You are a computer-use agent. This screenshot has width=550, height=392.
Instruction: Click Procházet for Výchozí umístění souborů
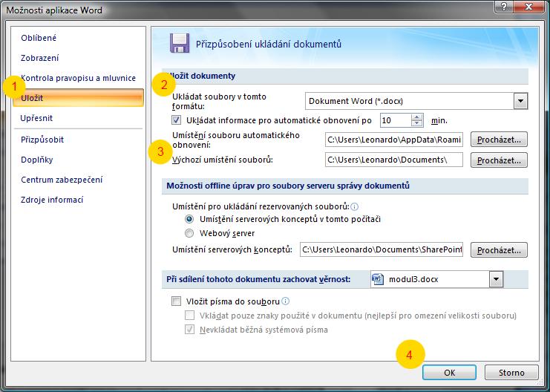pyautogui.click(x=499, y=160)
